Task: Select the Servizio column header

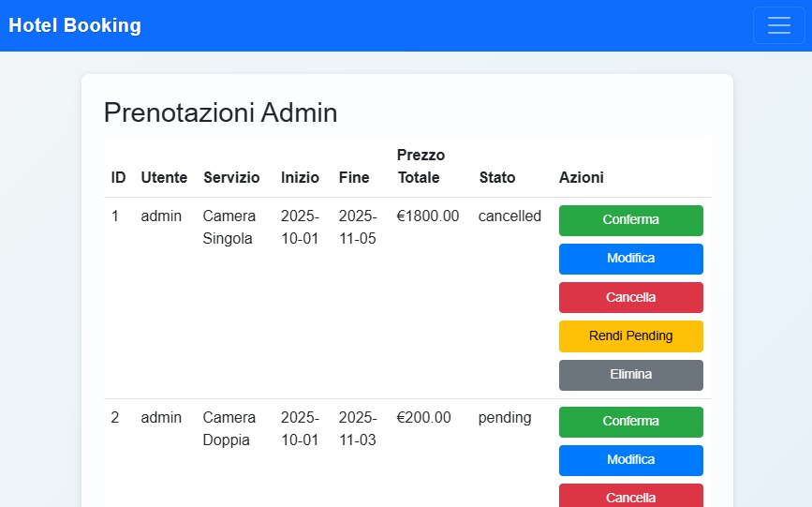Action: tap(231, 177)
